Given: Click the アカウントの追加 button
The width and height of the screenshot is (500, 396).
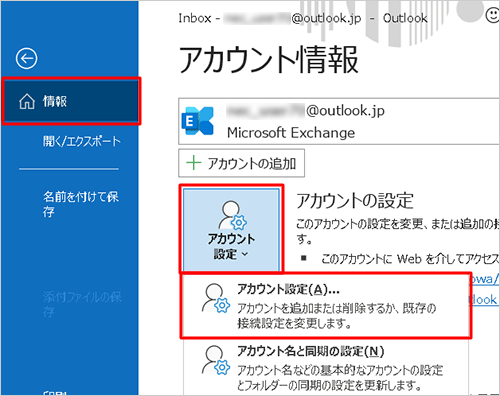Looking at the screenshot, I should pyautogui.click(x=242, y=163).
